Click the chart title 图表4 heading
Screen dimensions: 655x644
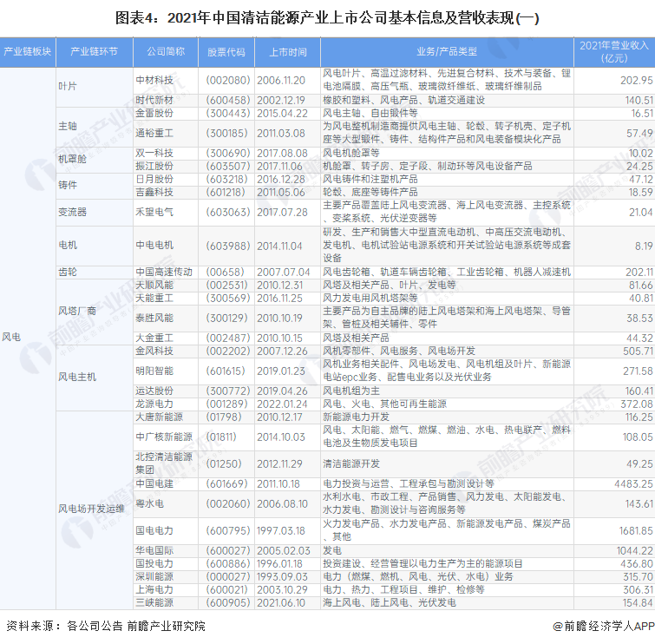click(327, 16)
